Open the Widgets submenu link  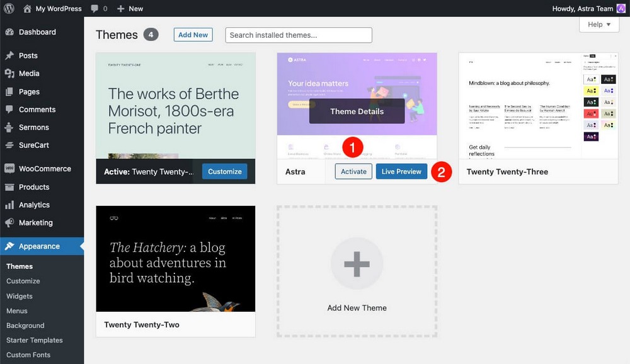(x=20, y=296)
